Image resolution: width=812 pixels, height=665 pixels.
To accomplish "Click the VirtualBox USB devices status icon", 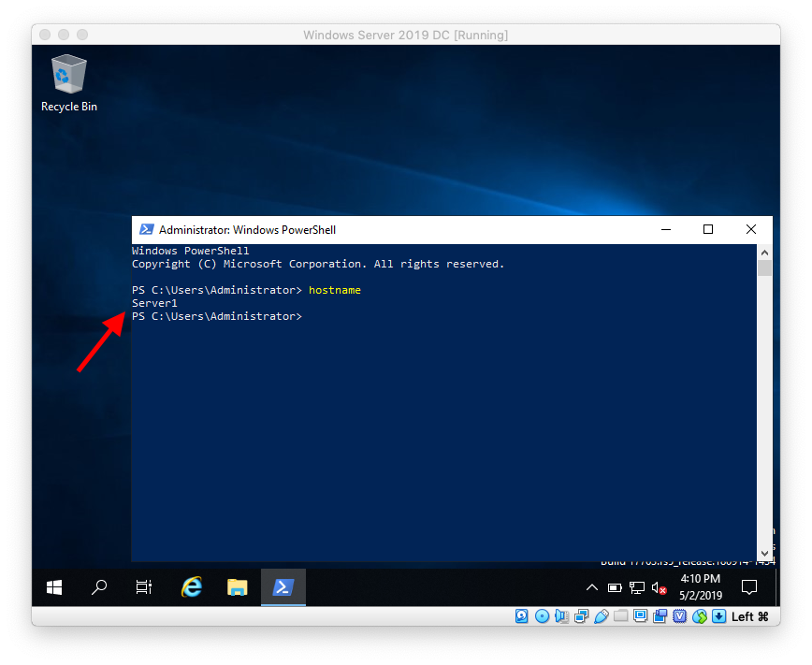I will tap(602, 616).
